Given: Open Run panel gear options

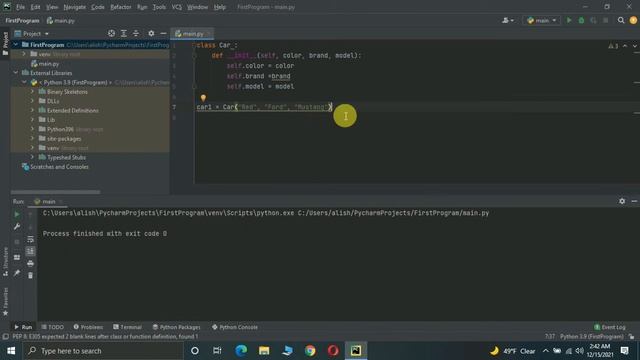Looking at the screenshot, I should [622, 201].
